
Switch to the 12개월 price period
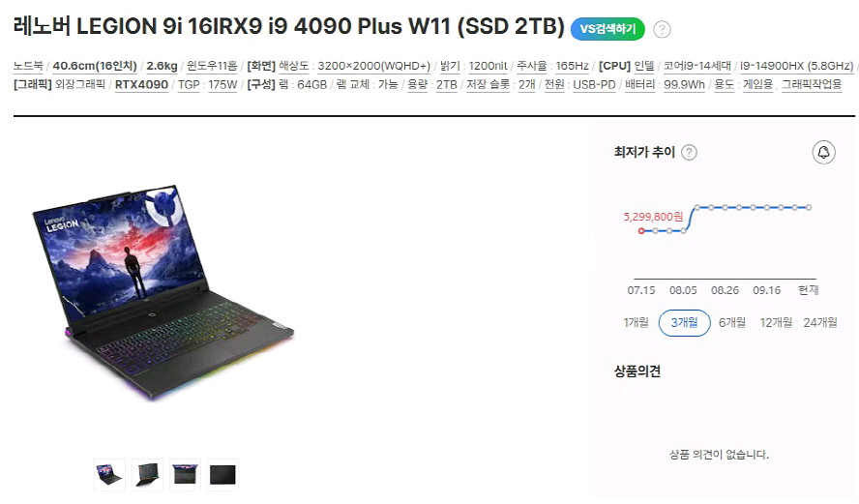coord(776,323)
